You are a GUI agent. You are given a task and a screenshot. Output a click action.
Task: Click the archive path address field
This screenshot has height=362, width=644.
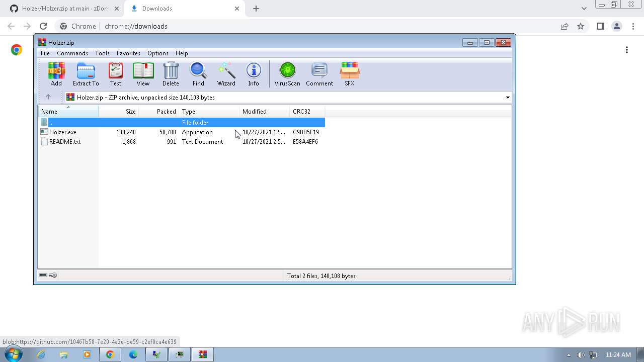[288, 98]
